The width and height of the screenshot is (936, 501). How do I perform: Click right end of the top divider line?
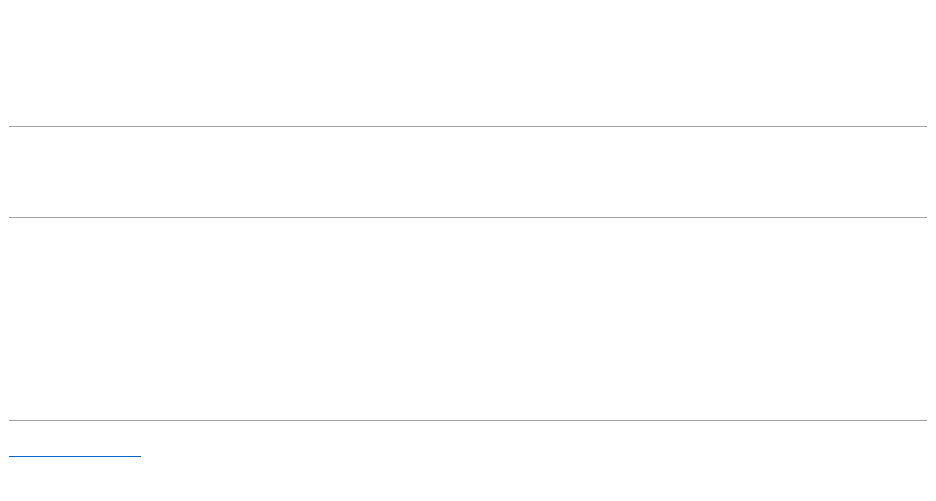click(x=924, y=126)
